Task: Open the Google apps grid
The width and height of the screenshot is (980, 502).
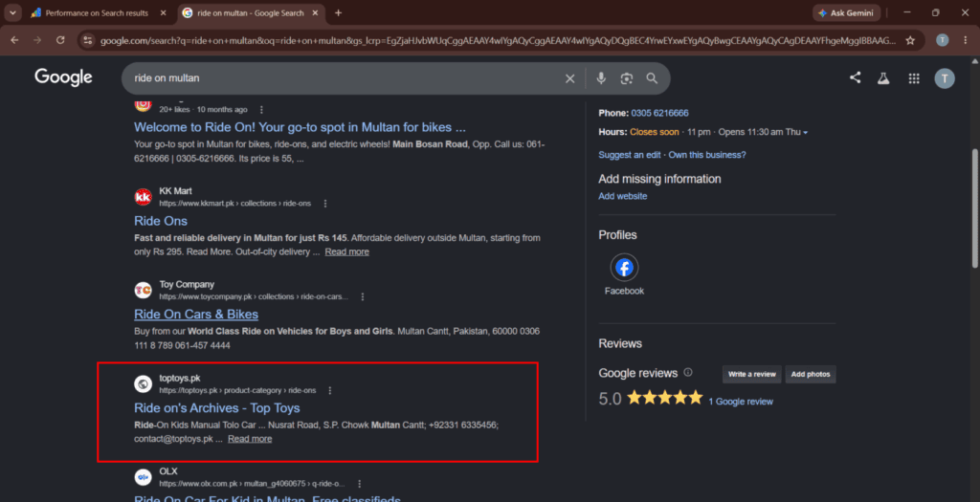Action: point(914,78)
